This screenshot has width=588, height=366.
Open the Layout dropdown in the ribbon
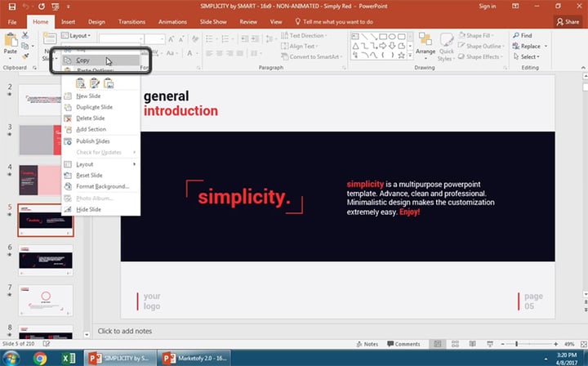(x=76, y=36)
